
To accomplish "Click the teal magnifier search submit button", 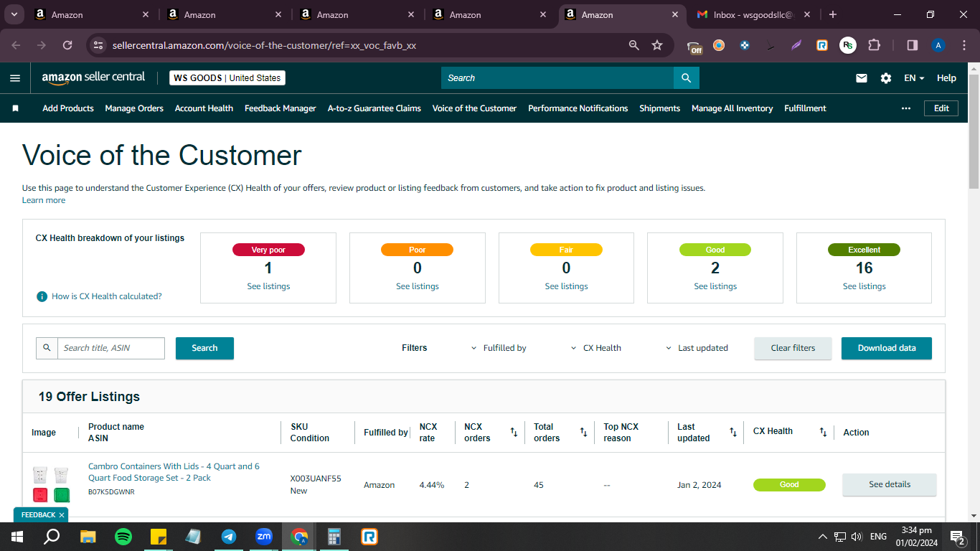I will 687,78.
